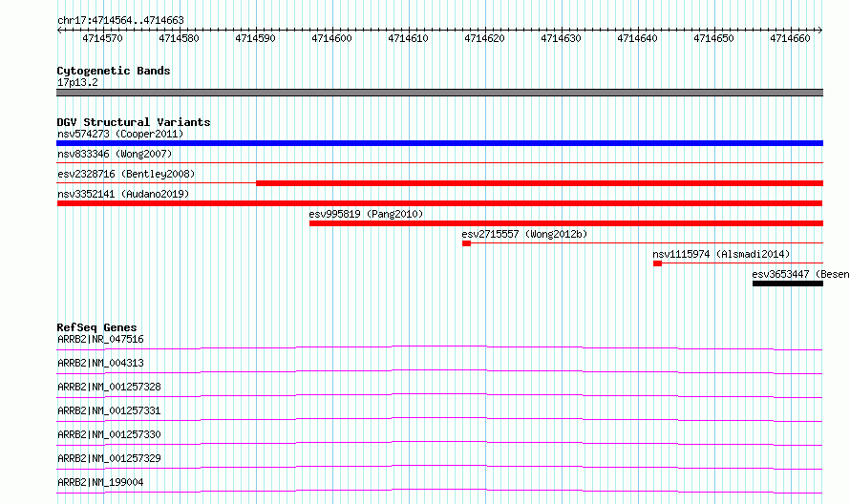The width and height of the screenshot is (850, 504).
Task: Click the black esv3653447 variant bar
Action: [788, 283]
